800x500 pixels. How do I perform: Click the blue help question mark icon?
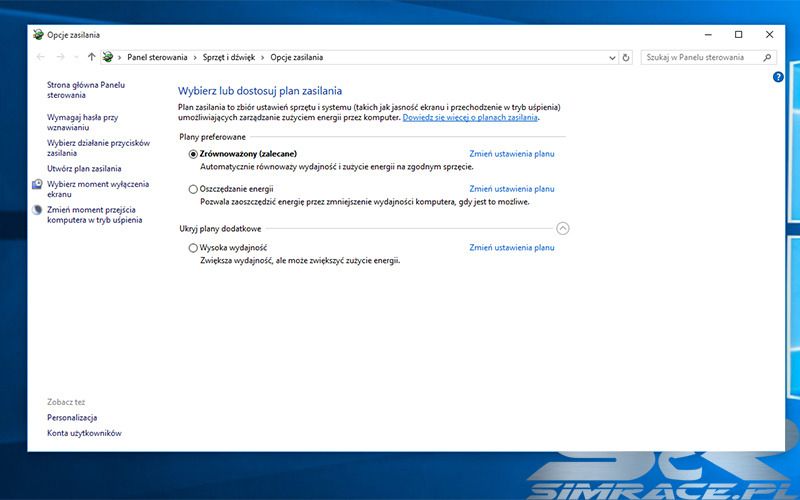pos(778,77)
